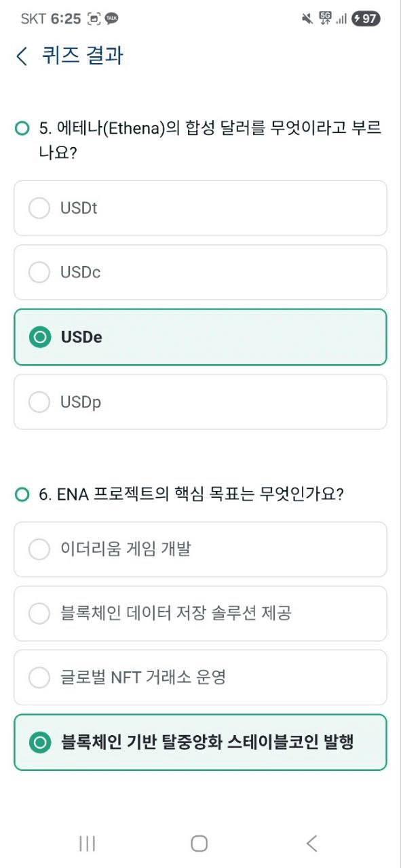Tap the 5G network status icon
This screenshot has height=868, width=401.
click(325, 19)
